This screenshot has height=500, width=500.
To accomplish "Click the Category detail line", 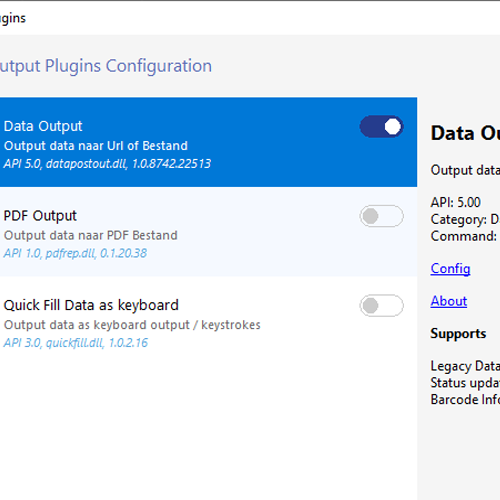I will point(465,219).
